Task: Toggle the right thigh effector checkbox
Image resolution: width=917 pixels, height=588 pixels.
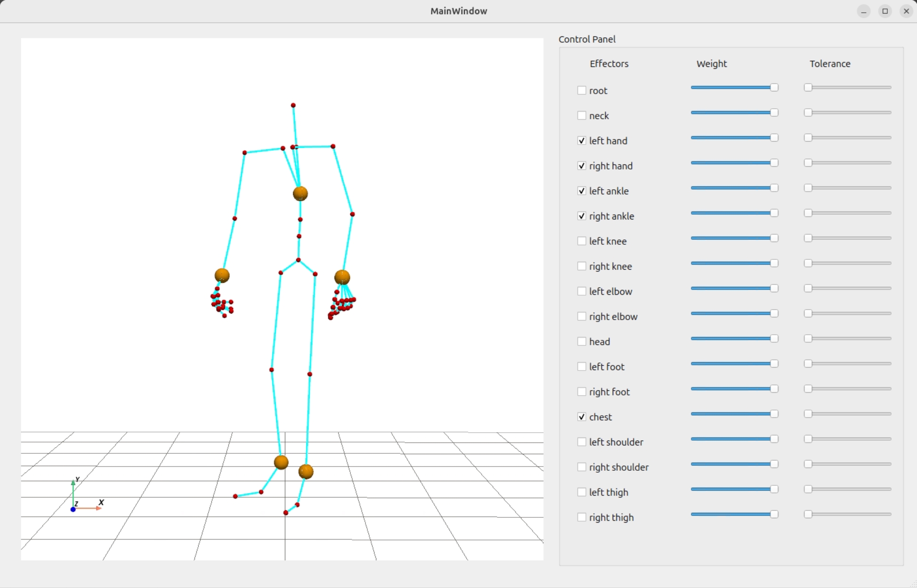Action: [x=582, y=517]
